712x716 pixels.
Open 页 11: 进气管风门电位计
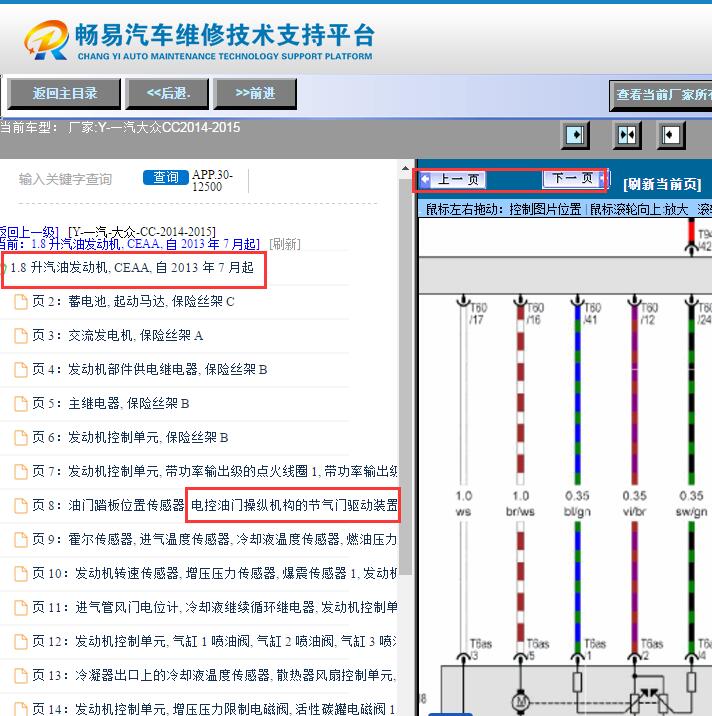tap(214, 607)
